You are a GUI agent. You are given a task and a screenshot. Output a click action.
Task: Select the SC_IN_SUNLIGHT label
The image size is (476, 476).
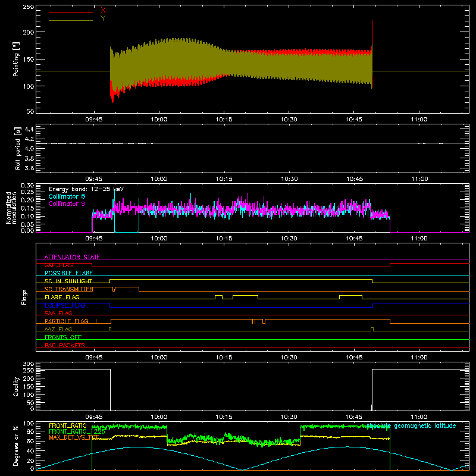68,281
